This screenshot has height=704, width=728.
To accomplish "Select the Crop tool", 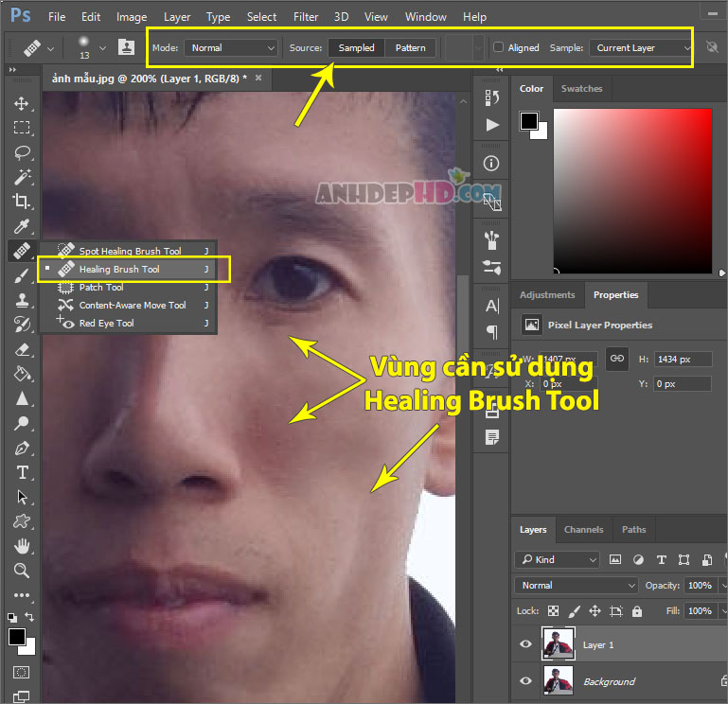I will (22, 202).
